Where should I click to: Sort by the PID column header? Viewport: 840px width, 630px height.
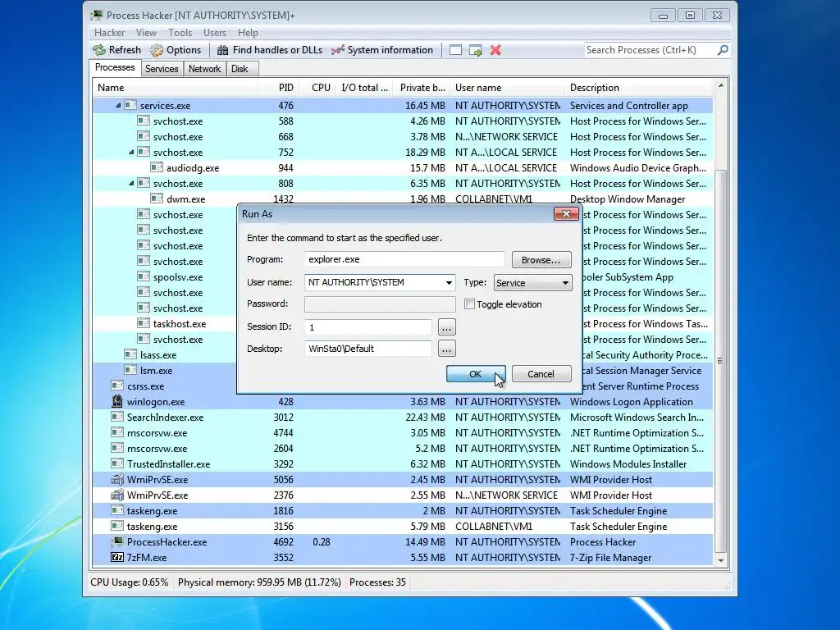277,87
